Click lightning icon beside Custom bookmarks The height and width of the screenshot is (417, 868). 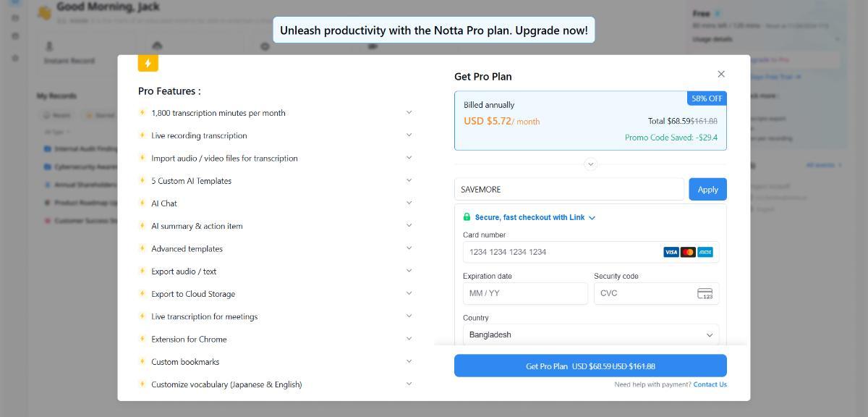(x=142, y=362)
